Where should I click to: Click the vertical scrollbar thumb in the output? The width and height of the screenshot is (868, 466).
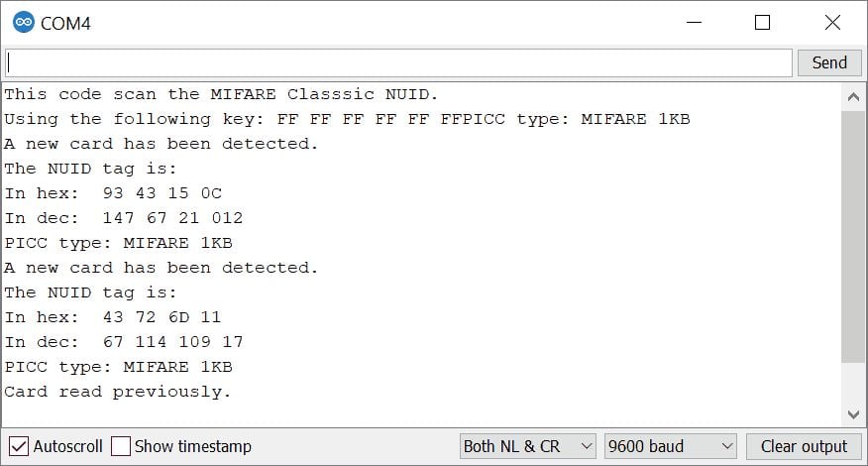pyautogui.click(x=852, y=238)
